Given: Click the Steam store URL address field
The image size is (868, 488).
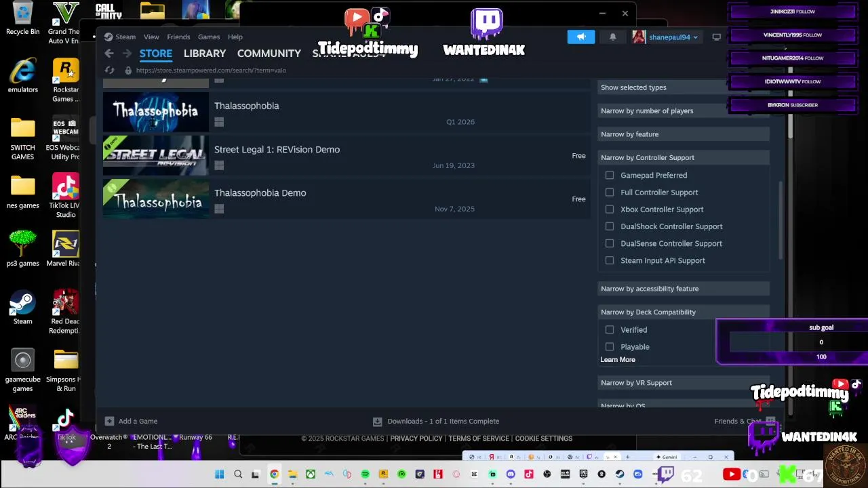Looking at the screenshot, I should 211,70.
